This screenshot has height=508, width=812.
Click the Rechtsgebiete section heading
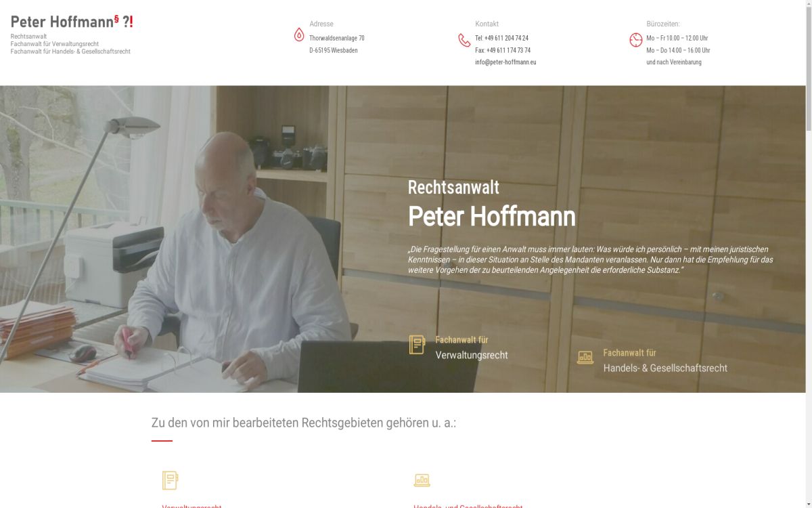point(304,423)
